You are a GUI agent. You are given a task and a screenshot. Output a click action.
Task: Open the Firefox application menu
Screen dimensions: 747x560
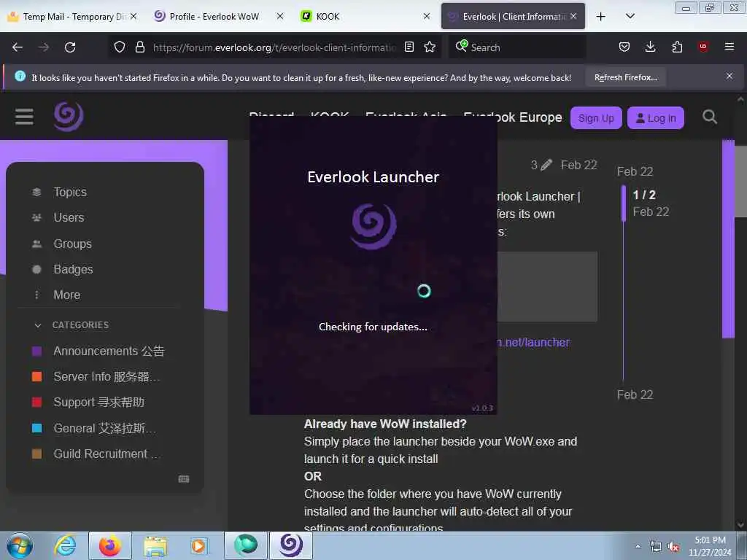(729, 47)
